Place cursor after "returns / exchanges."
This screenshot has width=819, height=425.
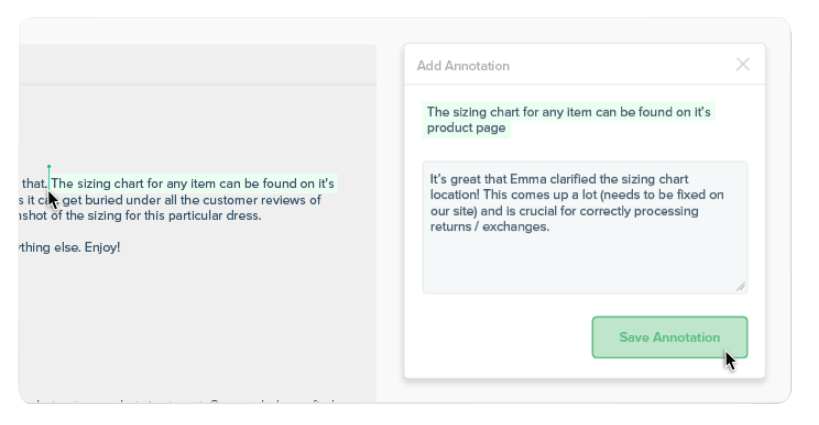[x=551, y=227]
